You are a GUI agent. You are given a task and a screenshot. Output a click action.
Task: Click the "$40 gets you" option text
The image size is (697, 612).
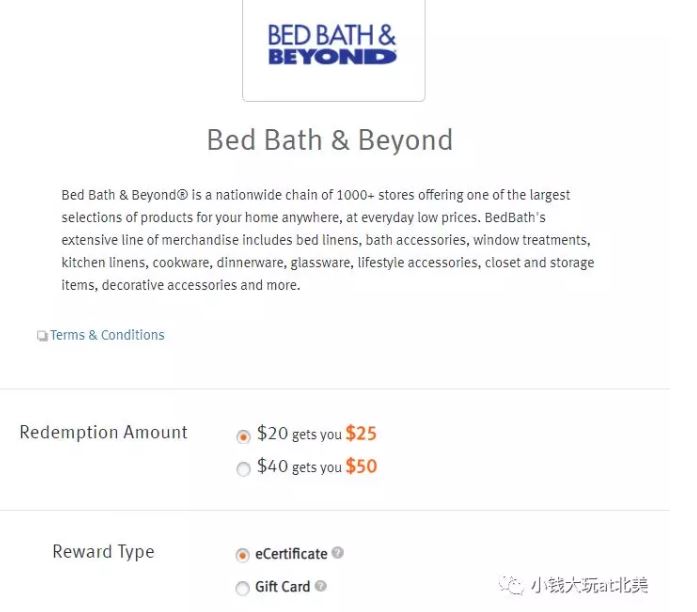(x=299, y=467)
